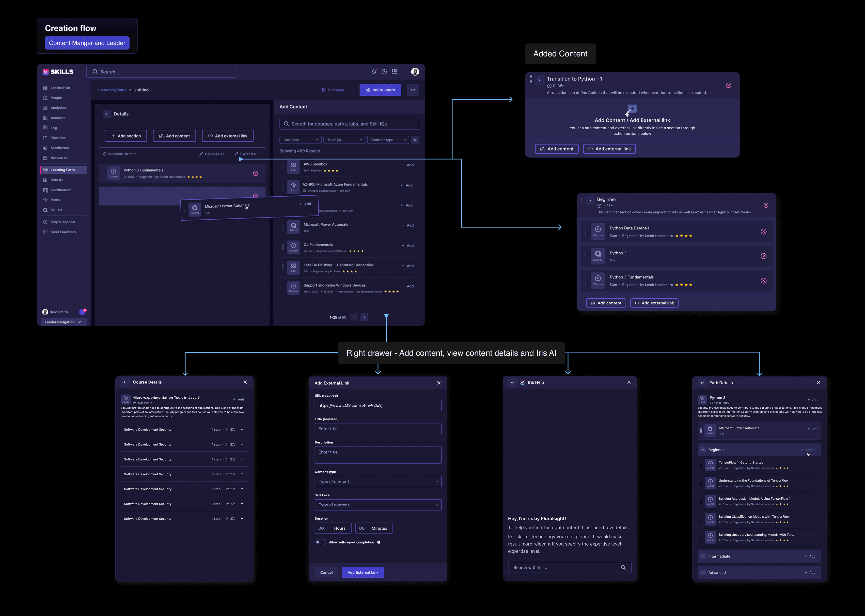The image size is (865, 616).
Task: Close the Add External Link drawer
Action: click(x=439, y=383)
